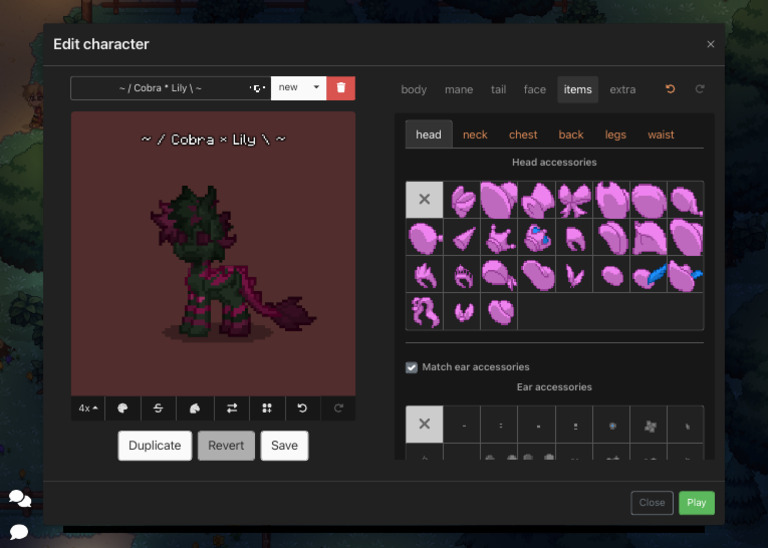This screenshot has height=548, width=768.
Task: Click the orange undo icon beside extra tab
Action: pyautogui.click(x=670, y=89)
